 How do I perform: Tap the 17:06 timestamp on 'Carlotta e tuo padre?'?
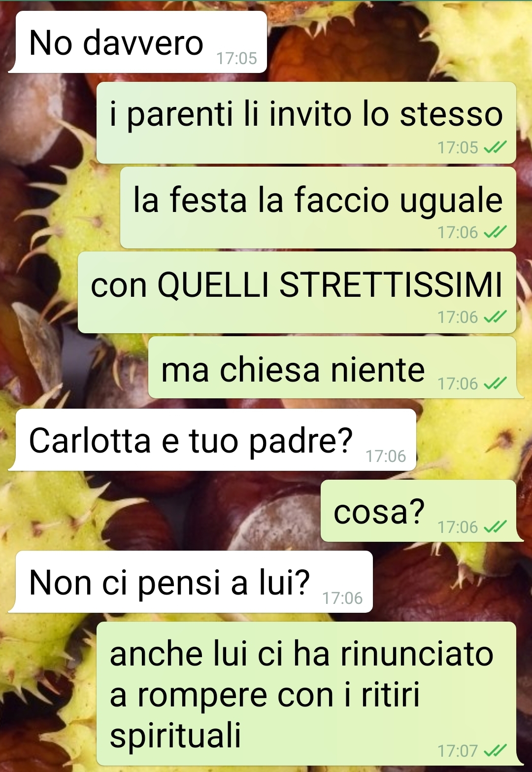pos(386,456)
